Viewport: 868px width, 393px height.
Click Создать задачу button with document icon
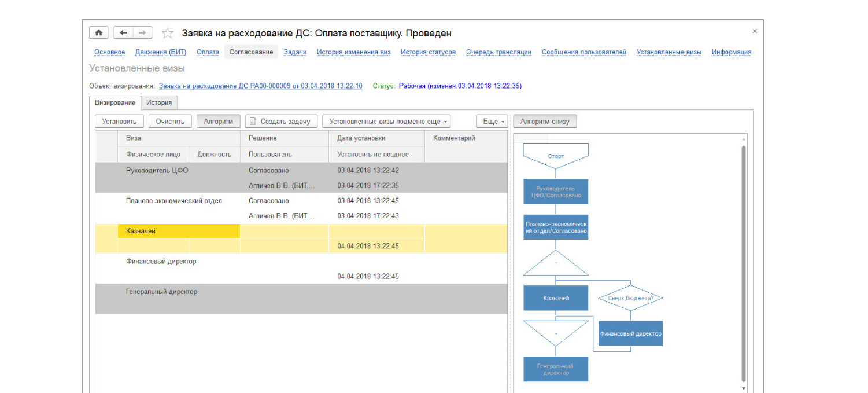click(x=281, y=122)
